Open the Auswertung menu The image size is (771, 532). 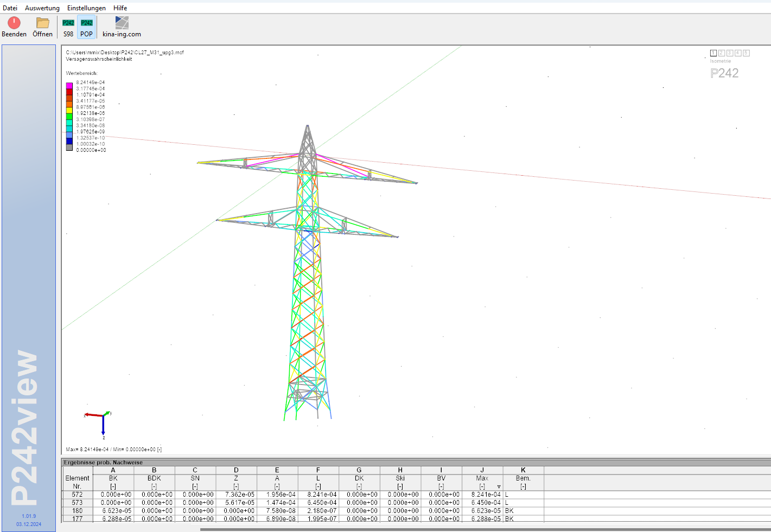click(42, 8)
